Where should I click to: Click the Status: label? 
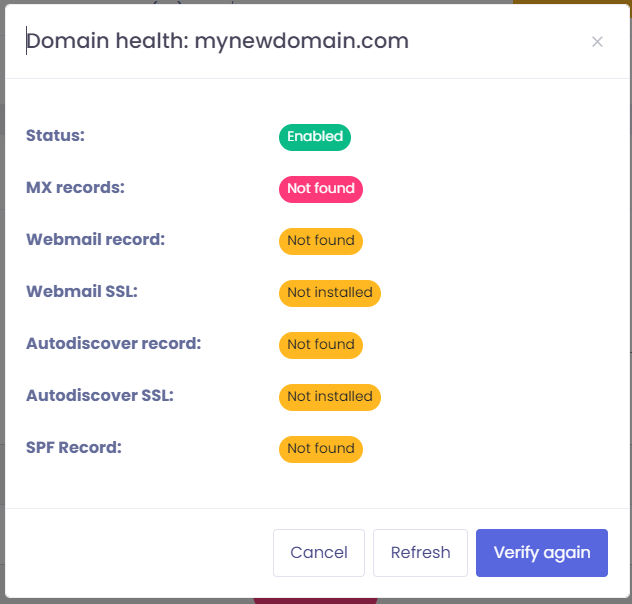pyautogui.click(x=55, y=136)
